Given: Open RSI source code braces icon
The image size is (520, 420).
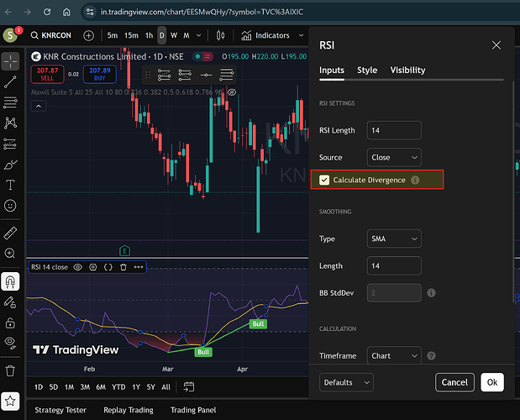Looking at the screenshot, I should tap(108, 267).
